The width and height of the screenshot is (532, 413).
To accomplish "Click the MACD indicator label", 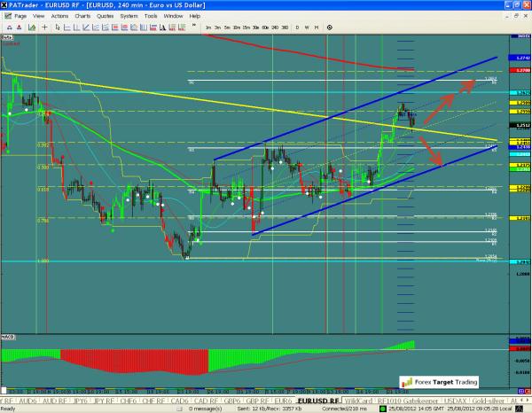I will click(x=7, y=338).
